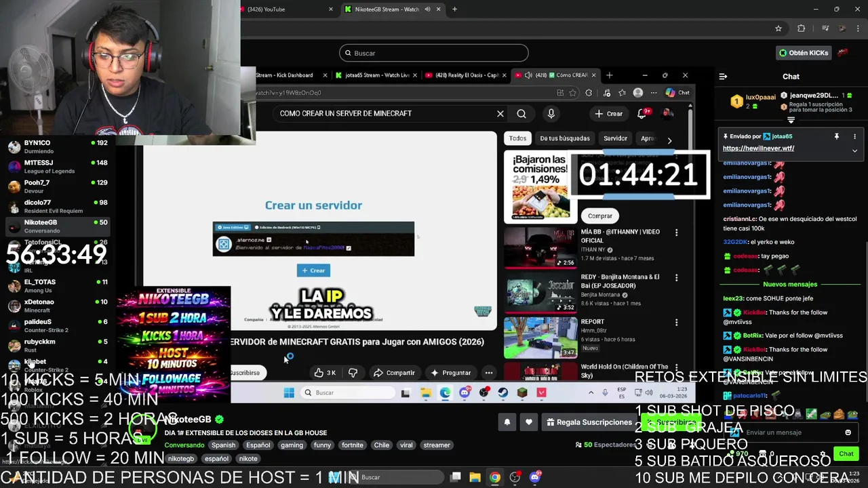Screen dimensions: 868x488
Task: Open Chrome in the Windows taskbar
Action: (x=495, y=477)
